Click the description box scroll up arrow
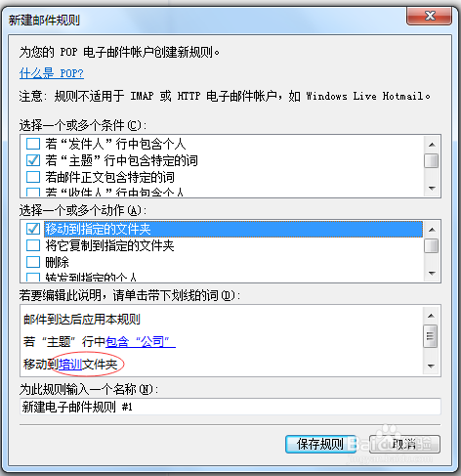Image resolution: width=461 pixels, height=476 pixels. point(431,316)
